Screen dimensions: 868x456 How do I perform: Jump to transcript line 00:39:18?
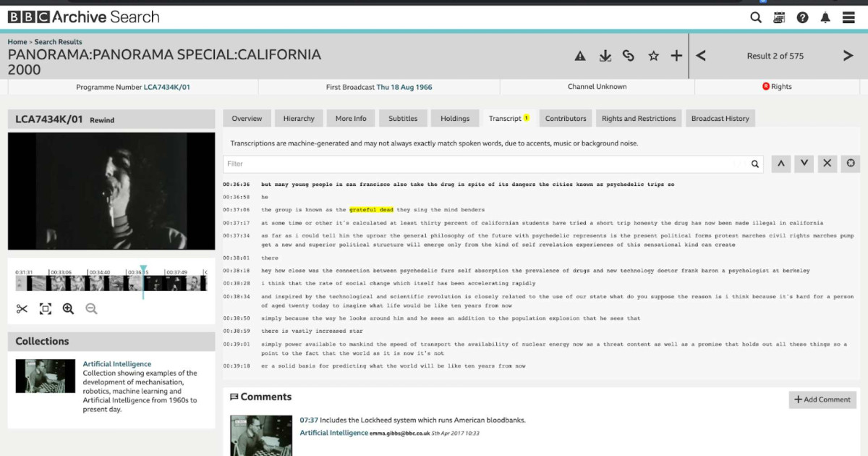[237, 366]
